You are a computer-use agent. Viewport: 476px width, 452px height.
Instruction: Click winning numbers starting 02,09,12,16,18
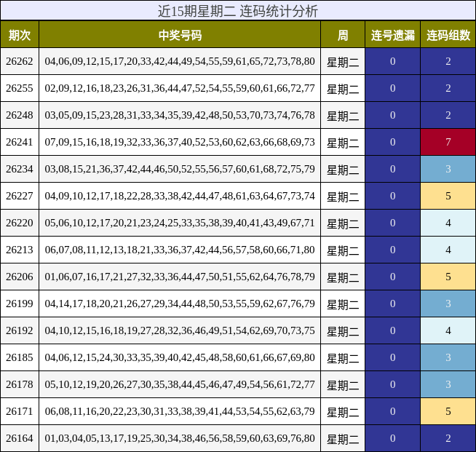point(180,88)
